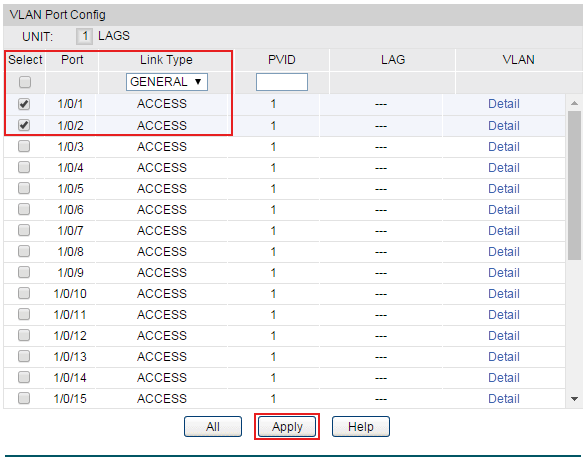The width and height of the screenshot is (587, 461).
Task: Open Detail link for port 1/0/1
Action: 504,104
